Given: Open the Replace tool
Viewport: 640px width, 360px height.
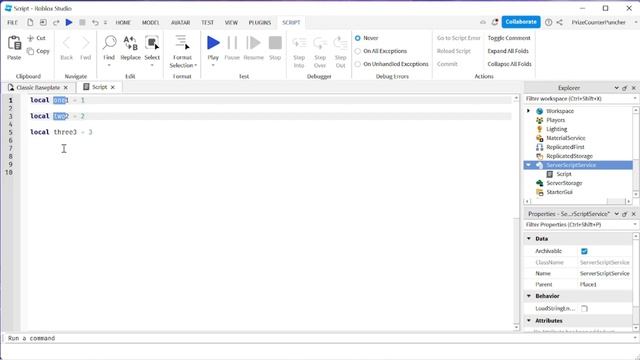Looking at the screenshot, I should click(x=131, y=43).
